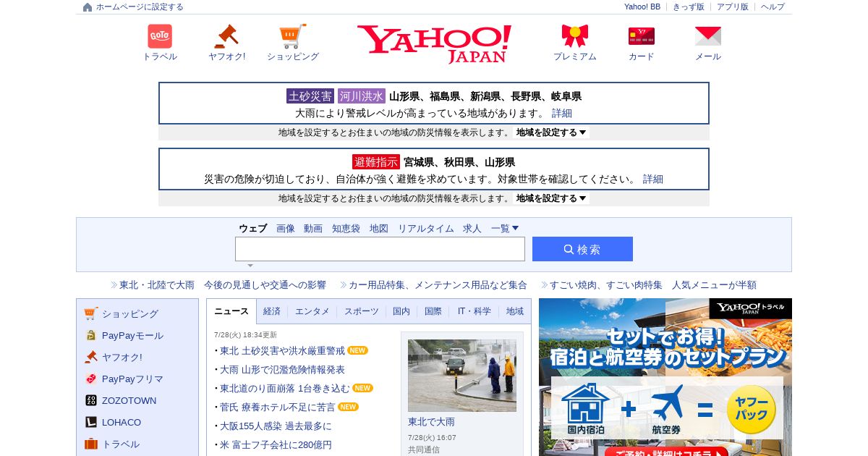Click the Yahoo Auctions sidebar gavel icon
868x456 pixels.
click(x=90, y=357)
